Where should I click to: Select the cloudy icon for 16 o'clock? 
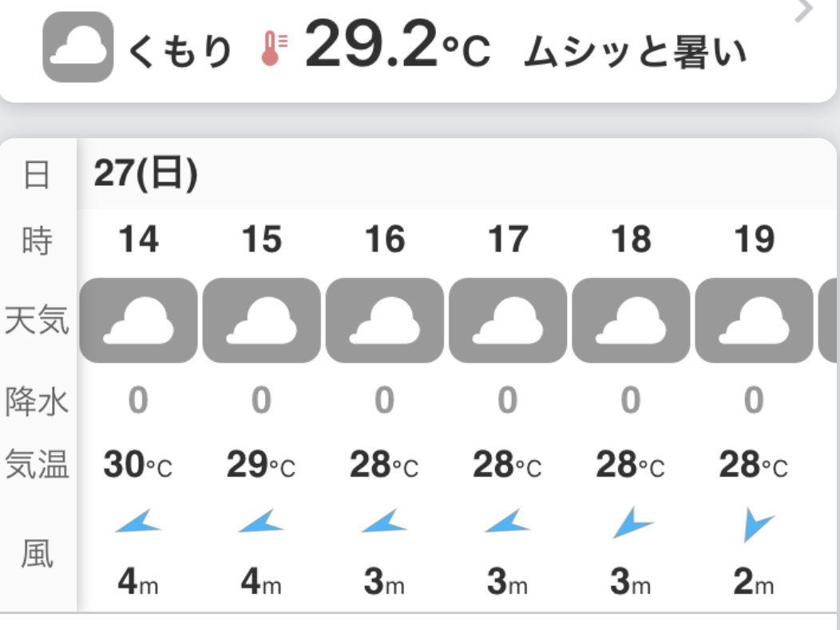coord(385,320)
